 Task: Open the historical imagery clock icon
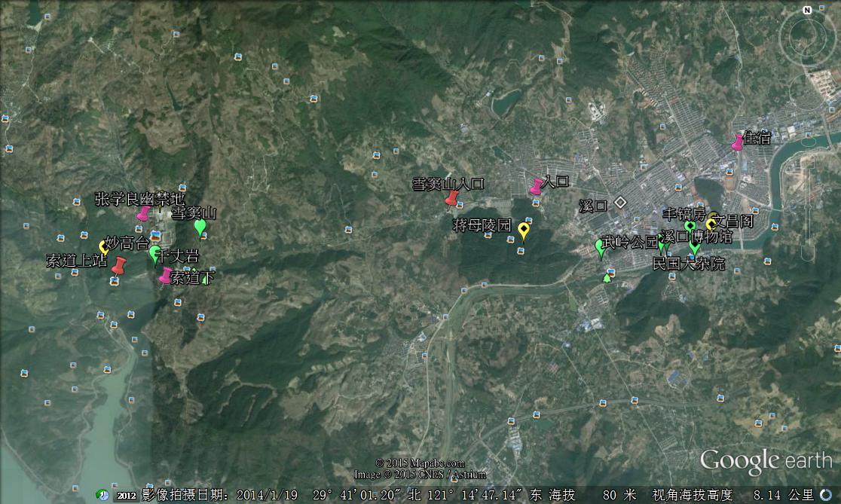click(x=102, y=494)
